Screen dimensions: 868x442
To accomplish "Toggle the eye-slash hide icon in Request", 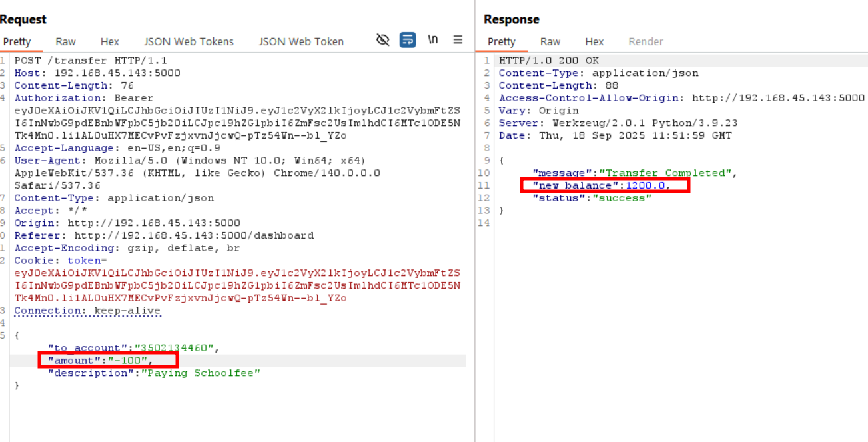I will (382, 40).
